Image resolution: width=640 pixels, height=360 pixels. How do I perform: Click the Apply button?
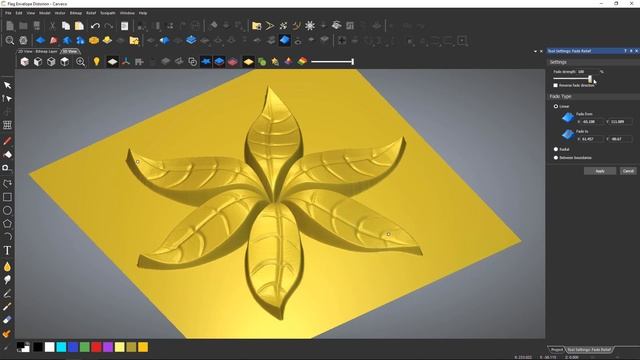600,171
